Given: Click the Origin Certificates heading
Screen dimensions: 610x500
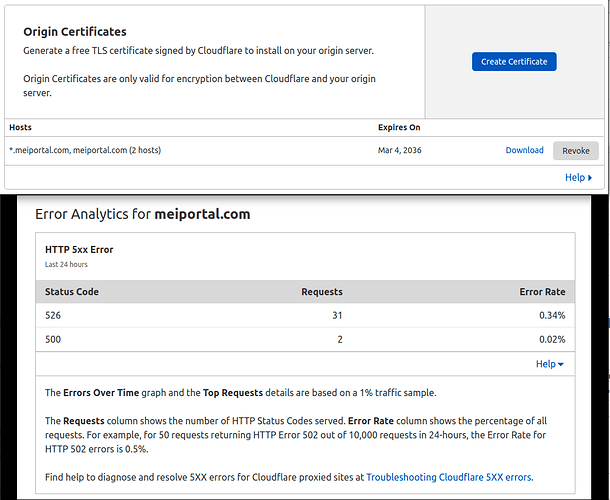Looking at the screenshot, I should [75, 32].
